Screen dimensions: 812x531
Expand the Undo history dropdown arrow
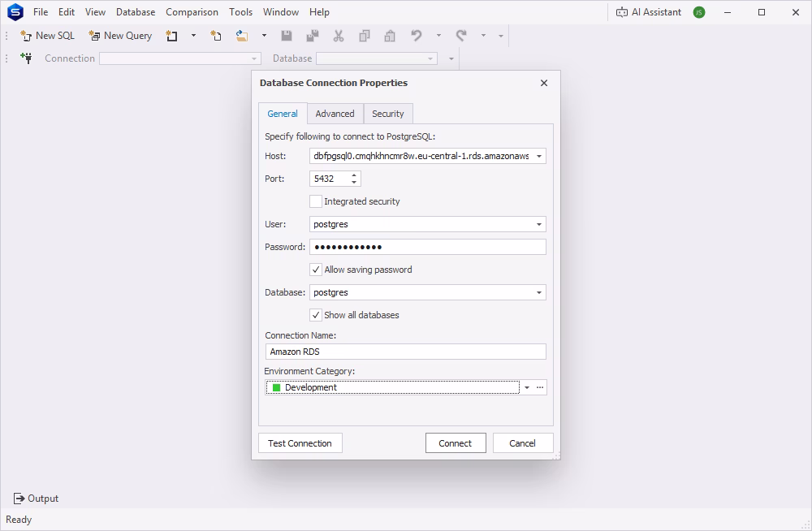[438, 36]
